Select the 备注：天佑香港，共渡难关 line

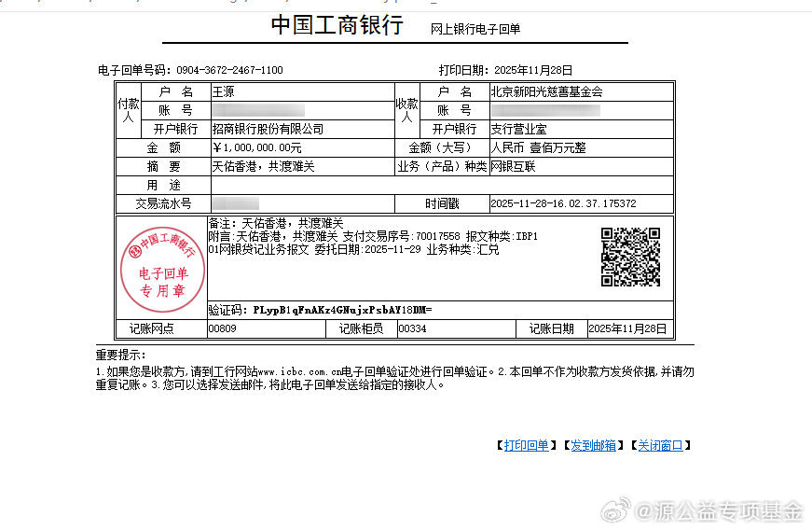pyautogui.click(x=276, y=223)
